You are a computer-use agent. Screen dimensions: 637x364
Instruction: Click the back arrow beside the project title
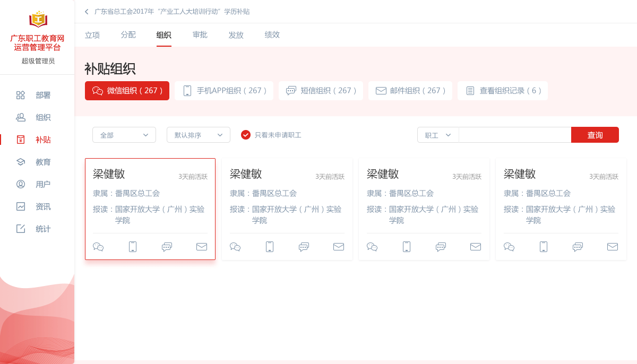pos(87,12)
